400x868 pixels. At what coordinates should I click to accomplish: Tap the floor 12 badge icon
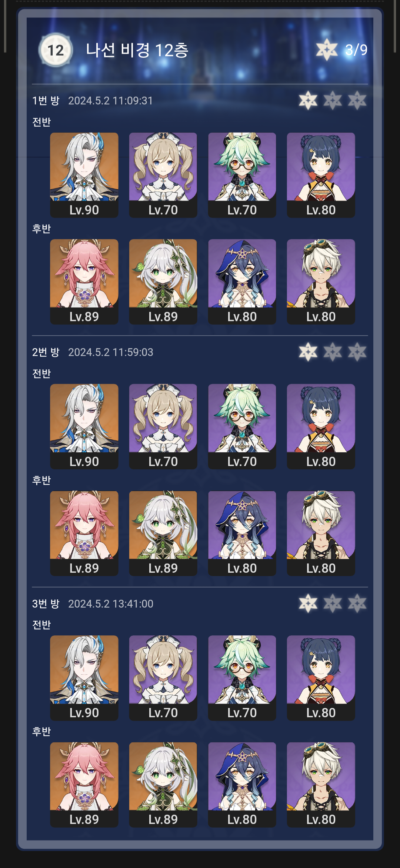click(56, 50)
